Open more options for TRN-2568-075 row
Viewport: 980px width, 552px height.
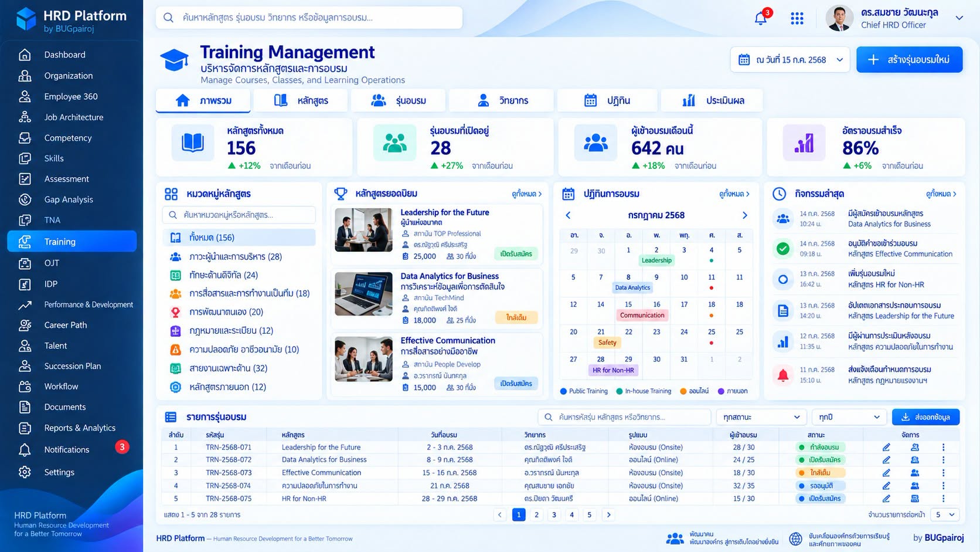(943, 499)
